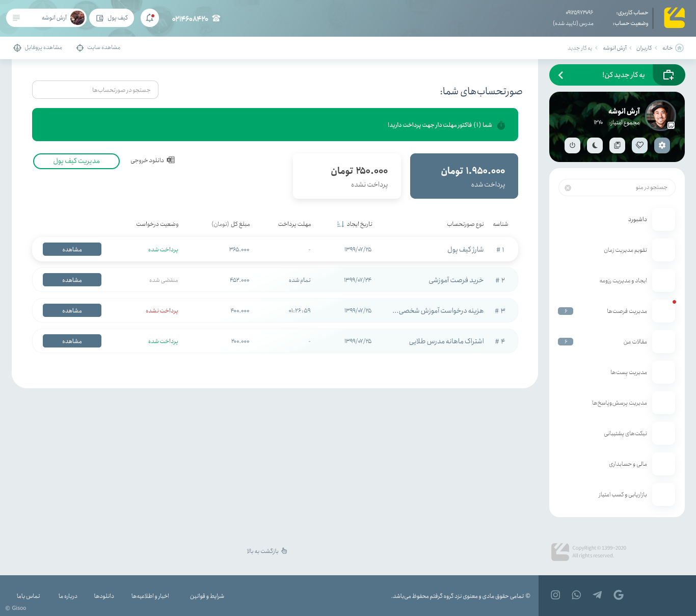Sort invoices by the تاریخ ایجاد column
696x616 pixels.
(x=355, y=224)
